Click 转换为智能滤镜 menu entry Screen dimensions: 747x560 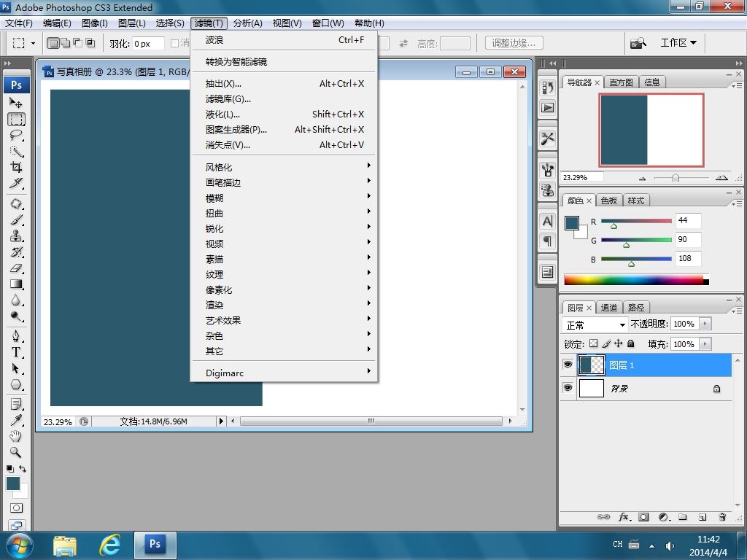(284, 61)
